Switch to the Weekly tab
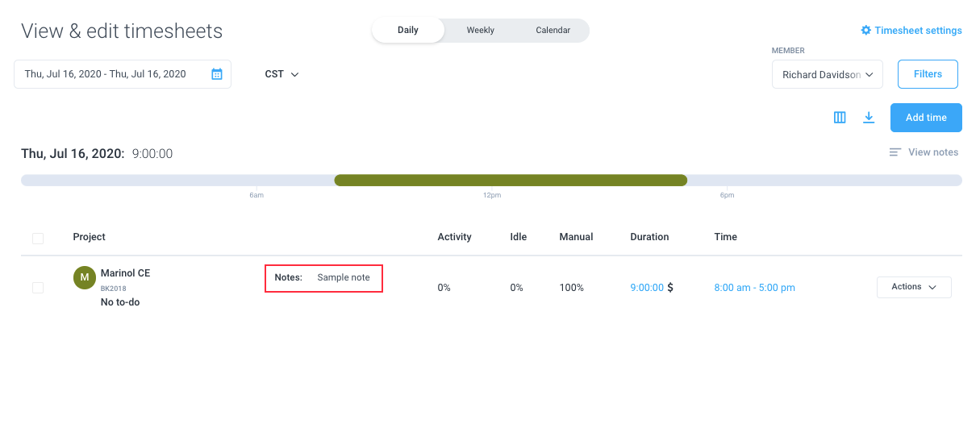Screen dimensions: 980x424 pyautogui.click(x=481, y=31)
